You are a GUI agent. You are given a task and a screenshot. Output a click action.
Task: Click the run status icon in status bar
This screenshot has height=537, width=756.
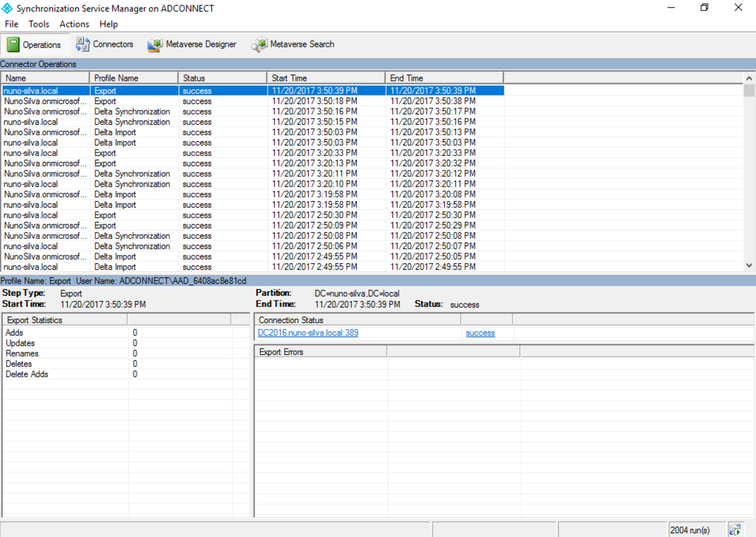[x=735, y=530]
